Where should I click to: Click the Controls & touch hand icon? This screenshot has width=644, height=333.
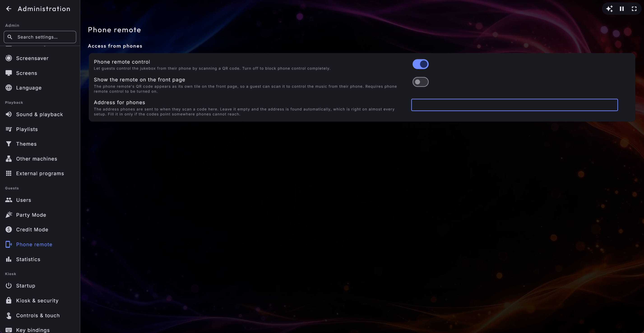pos(9,315)
